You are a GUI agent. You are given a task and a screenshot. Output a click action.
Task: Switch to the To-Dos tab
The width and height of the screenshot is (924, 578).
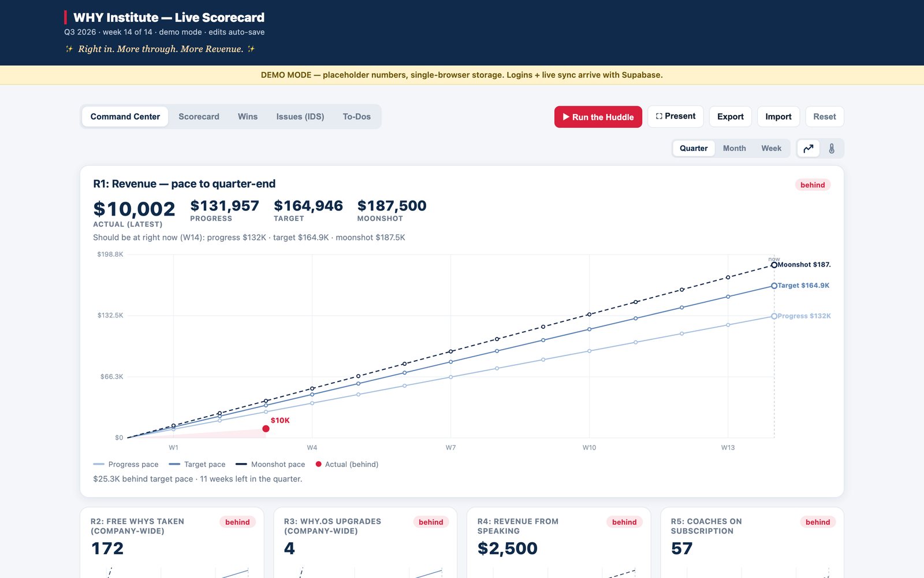tap(357, 117)
